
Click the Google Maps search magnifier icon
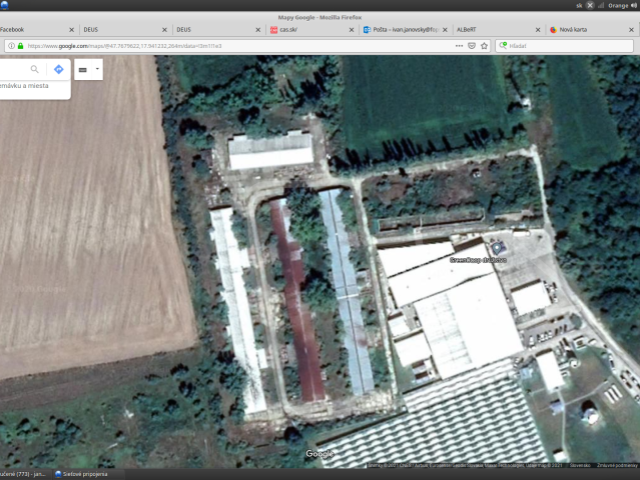[x=35, y=69]
